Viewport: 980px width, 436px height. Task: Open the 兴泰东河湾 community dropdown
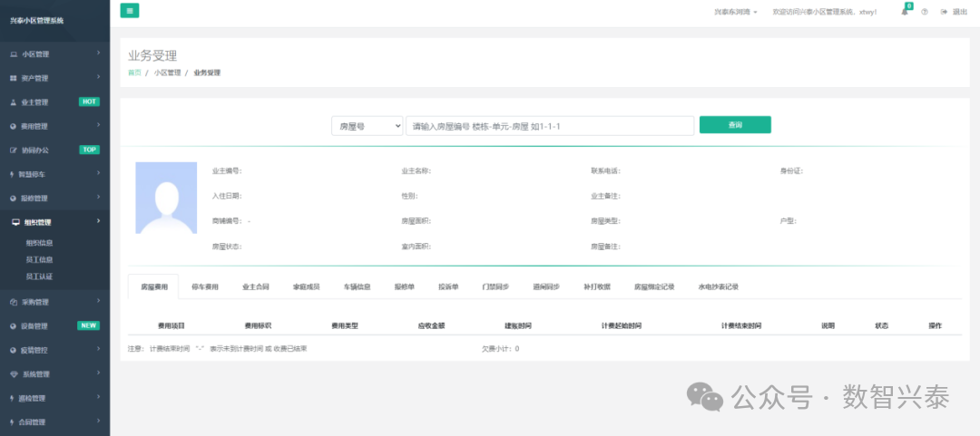(735, 12)
